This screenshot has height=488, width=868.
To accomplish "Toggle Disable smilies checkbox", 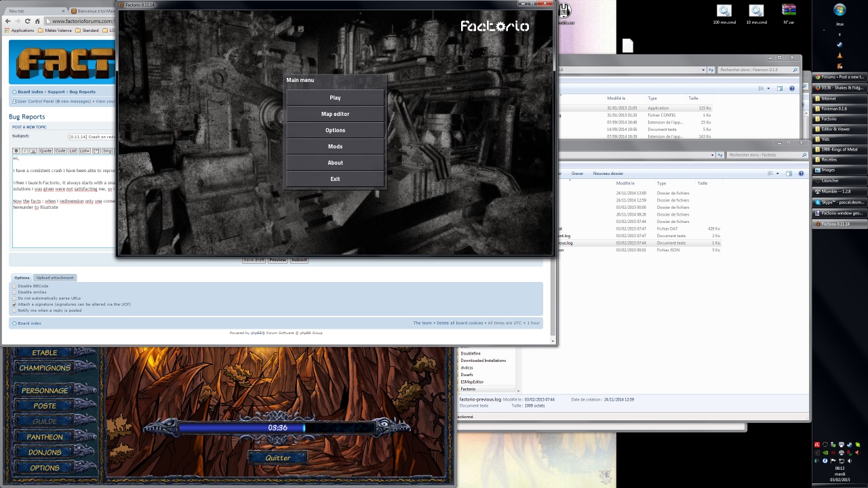I will click(x=14, y=292).
